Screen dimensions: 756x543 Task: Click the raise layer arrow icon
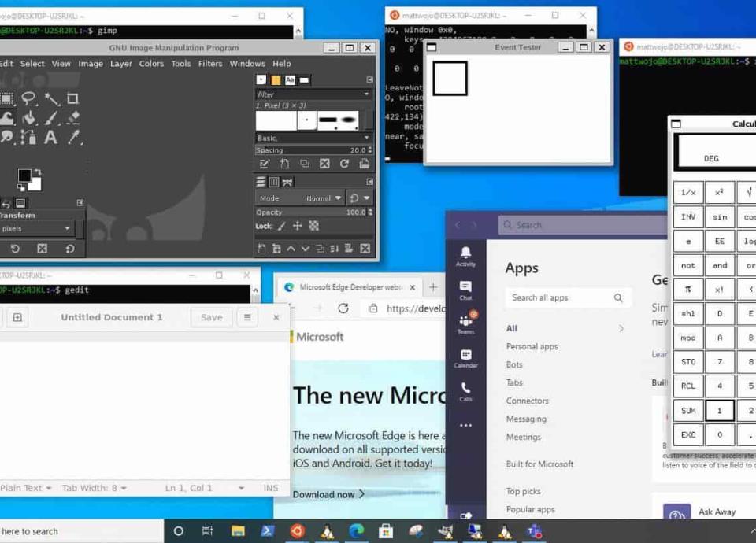pos(291,249)
